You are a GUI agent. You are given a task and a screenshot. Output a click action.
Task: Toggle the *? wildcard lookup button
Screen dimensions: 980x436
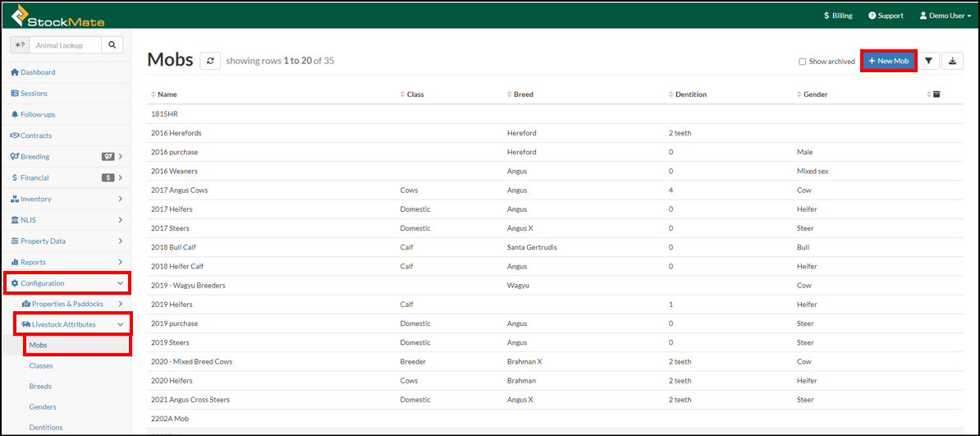[x=20, y=45]
